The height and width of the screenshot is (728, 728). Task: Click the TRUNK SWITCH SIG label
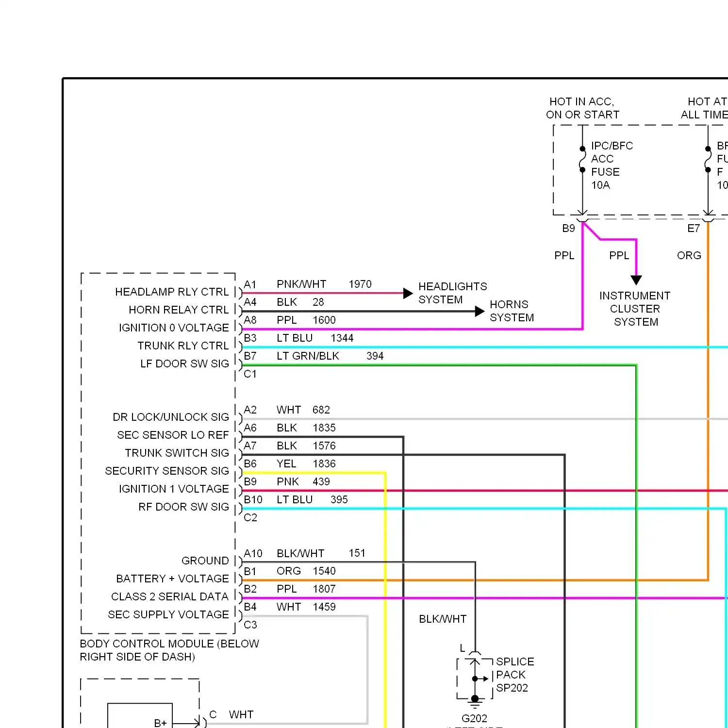click(x=177, y=453)
